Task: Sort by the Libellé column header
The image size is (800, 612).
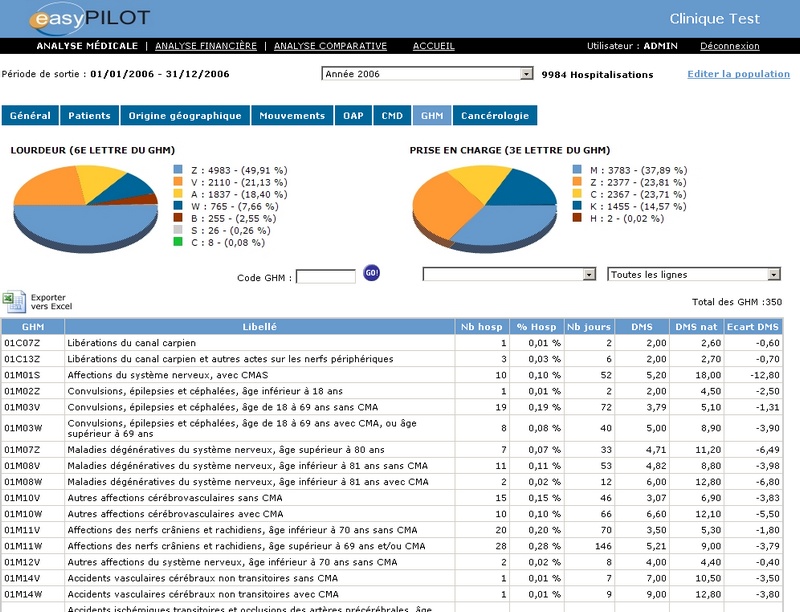Action: (x=260, y=327)
